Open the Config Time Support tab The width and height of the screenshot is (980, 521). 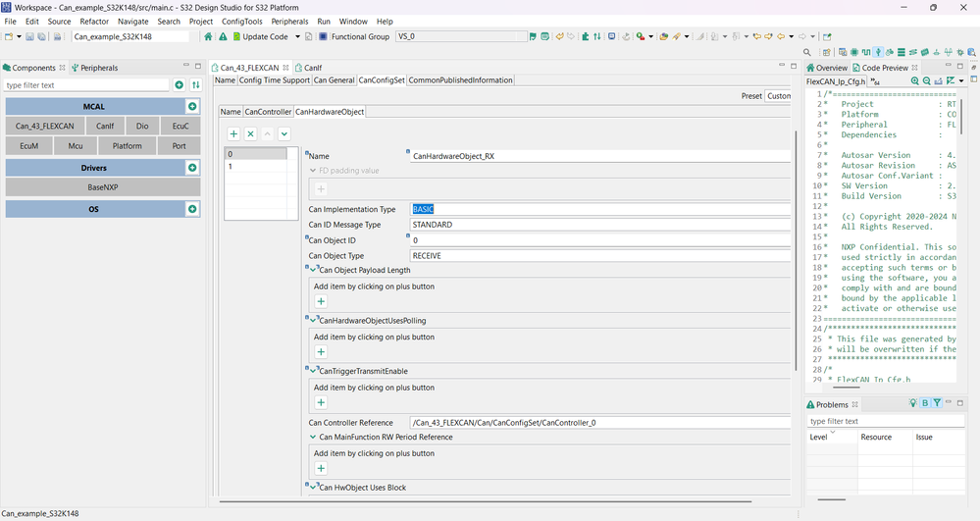tap(275, 80)
